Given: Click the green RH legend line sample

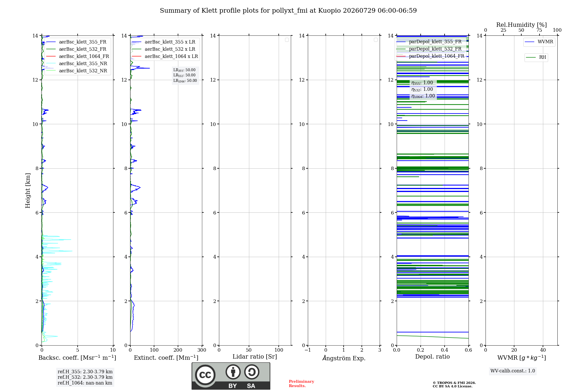Looking at the screenshot, I should [x=531, y=58].
